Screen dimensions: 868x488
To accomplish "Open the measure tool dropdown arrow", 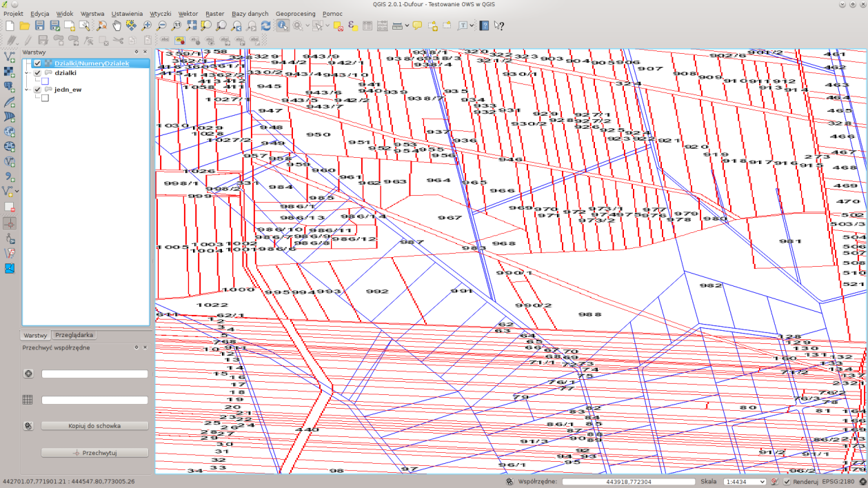I will click(x=407, y=26).
